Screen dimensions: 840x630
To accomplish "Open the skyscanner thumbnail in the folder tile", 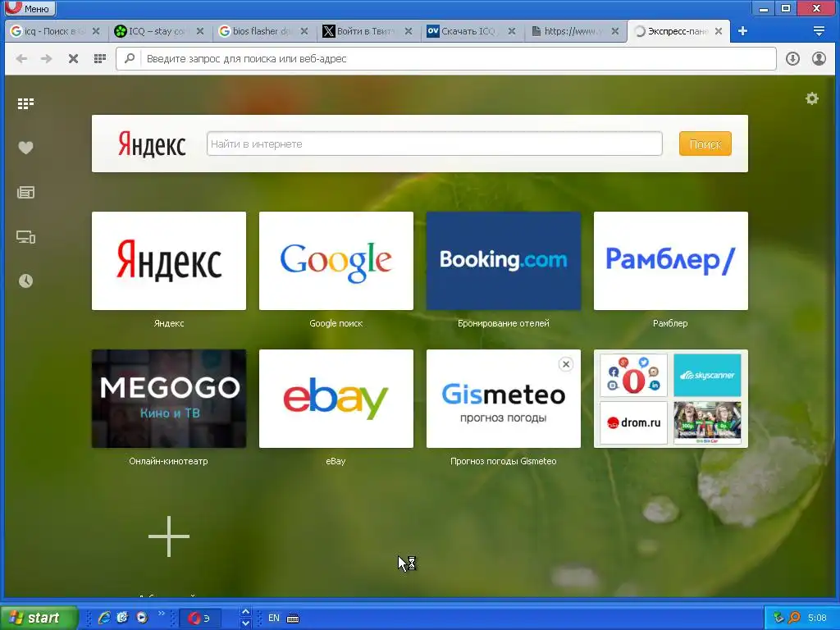I will [707, 375].
